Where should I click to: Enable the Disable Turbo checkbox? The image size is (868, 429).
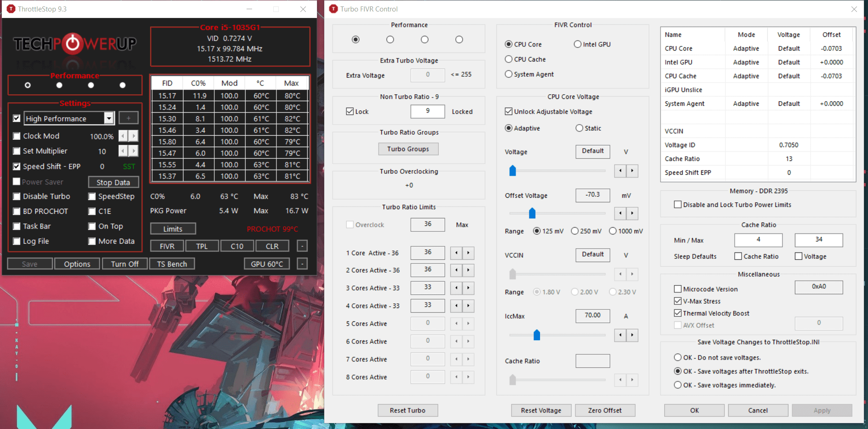(x=17, y=196)
